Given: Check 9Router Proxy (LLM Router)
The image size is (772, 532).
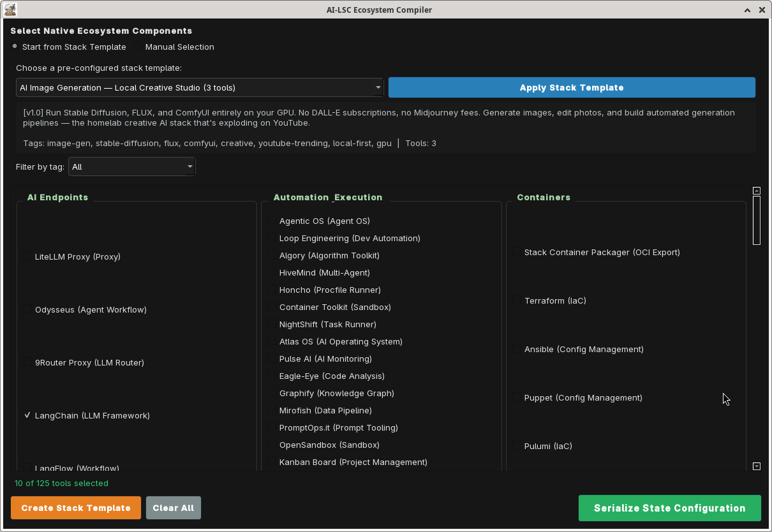Looking at the screenshot, I should (x=84, y=363).
